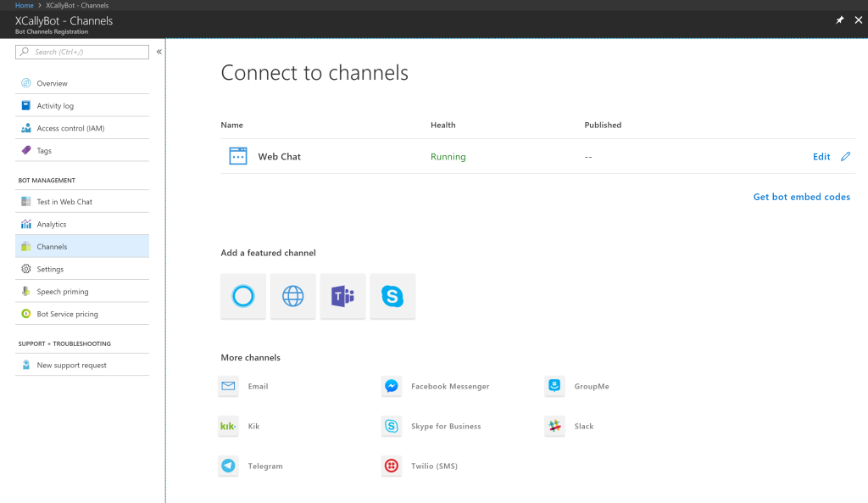
Task: Click the Facebook Messenger label
Action: [450, 386]
